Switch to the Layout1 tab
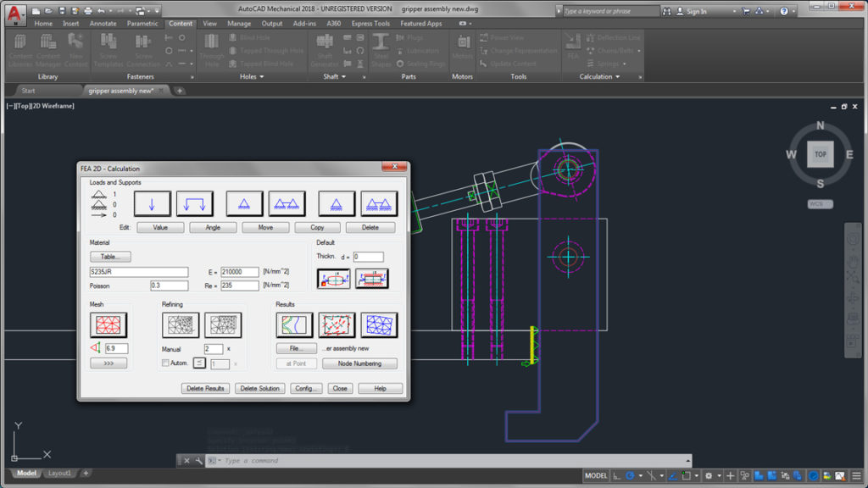Screen dimensions: 868x488 [59, 474]
